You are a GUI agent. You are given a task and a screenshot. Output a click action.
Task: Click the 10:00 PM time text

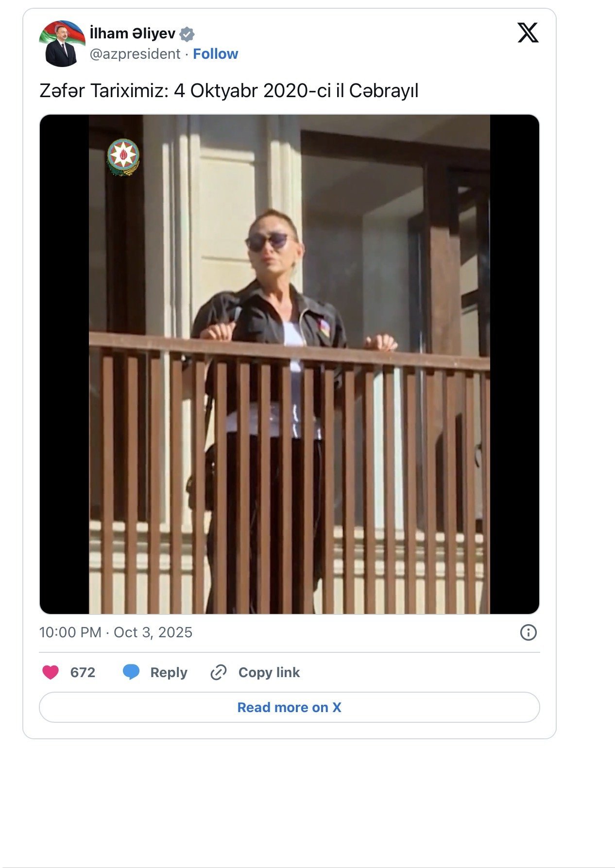[x=70, y=632]
